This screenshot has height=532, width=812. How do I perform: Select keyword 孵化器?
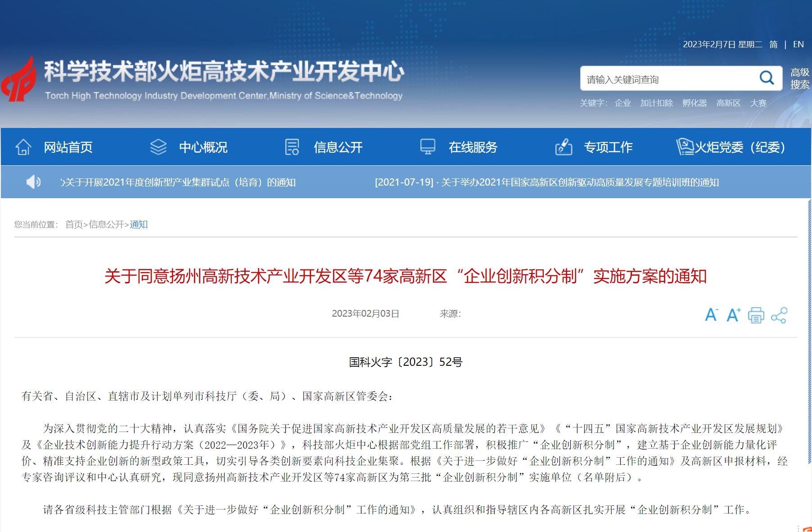click(x=695, y=103)
